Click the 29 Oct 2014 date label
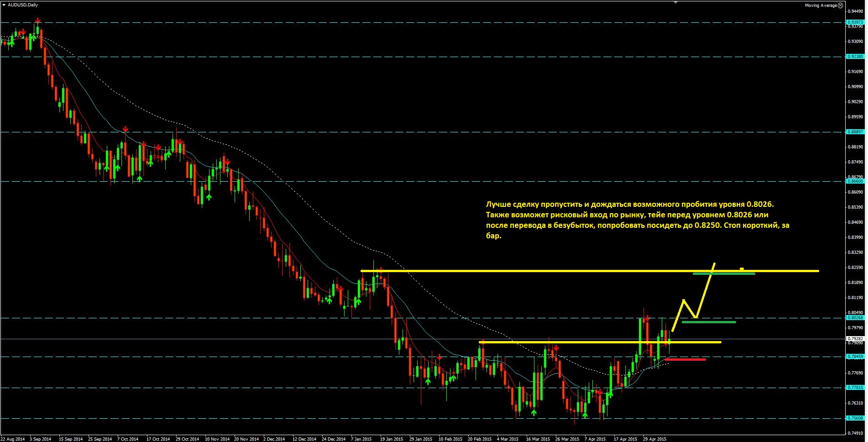Image resolution: width=868 pixels, height=442 pixels. click(x=187, y=439)
